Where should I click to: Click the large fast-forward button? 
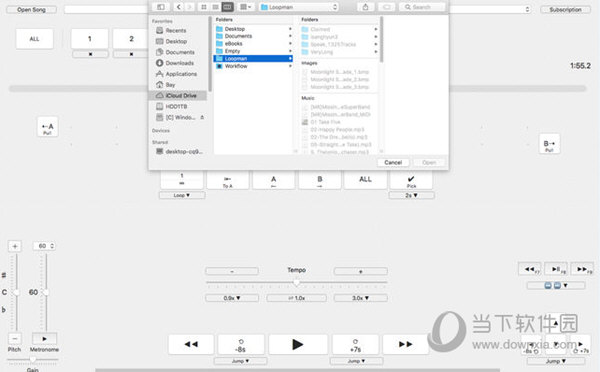pos(405,344)
